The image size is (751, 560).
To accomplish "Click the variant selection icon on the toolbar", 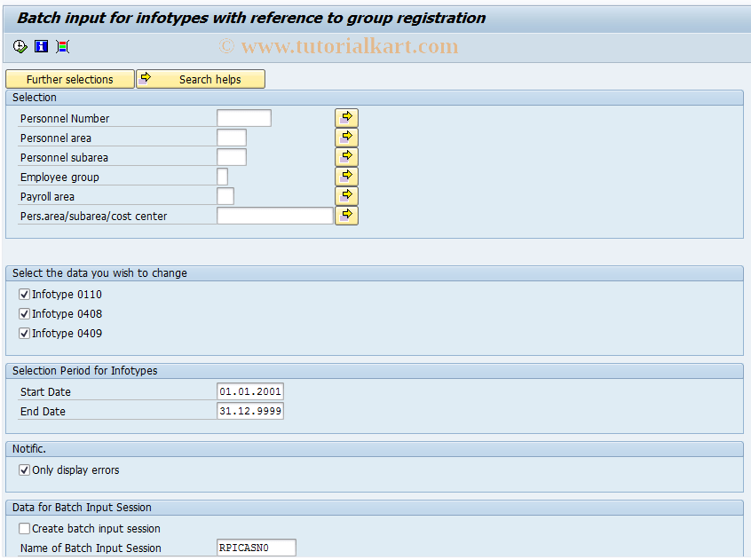I will tap(62, 46).
